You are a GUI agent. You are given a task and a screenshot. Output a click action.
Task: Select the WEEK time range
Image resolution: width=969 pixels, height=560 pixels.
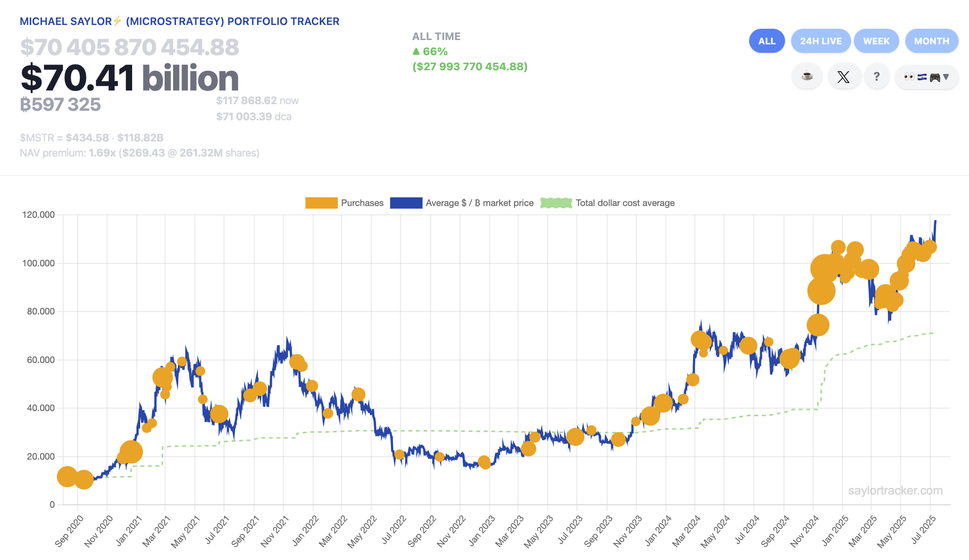pos(876,41)
